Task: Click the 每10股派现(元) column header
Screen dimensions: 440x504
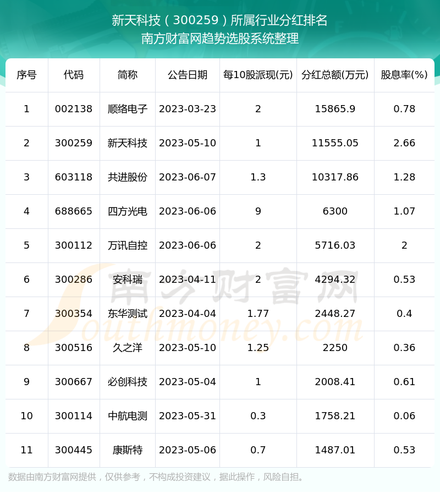Action: (258, 75)
